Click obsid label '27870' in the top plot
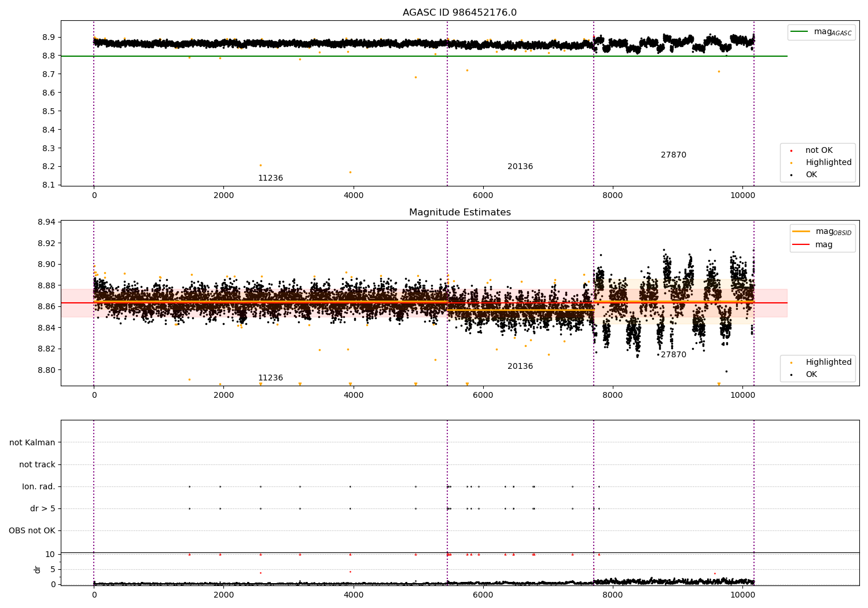The height and width of the screenshot is (608, 868). click(x=674, y=155)
